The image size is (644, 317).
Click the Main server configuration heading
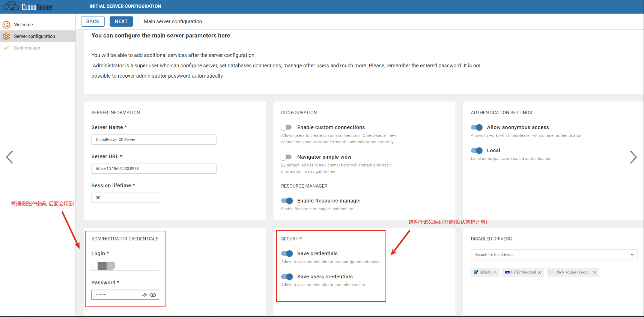tap(173, 21)
